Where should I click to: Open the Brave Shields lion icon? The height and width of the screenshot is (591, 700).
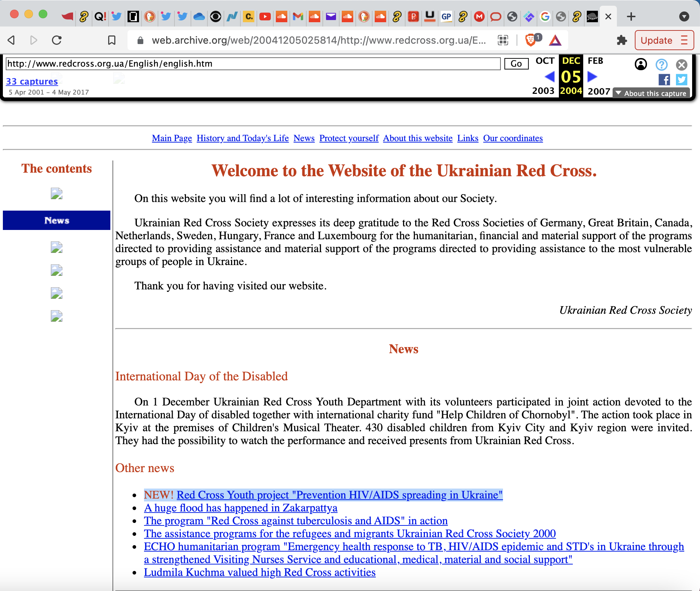(530, 40)
